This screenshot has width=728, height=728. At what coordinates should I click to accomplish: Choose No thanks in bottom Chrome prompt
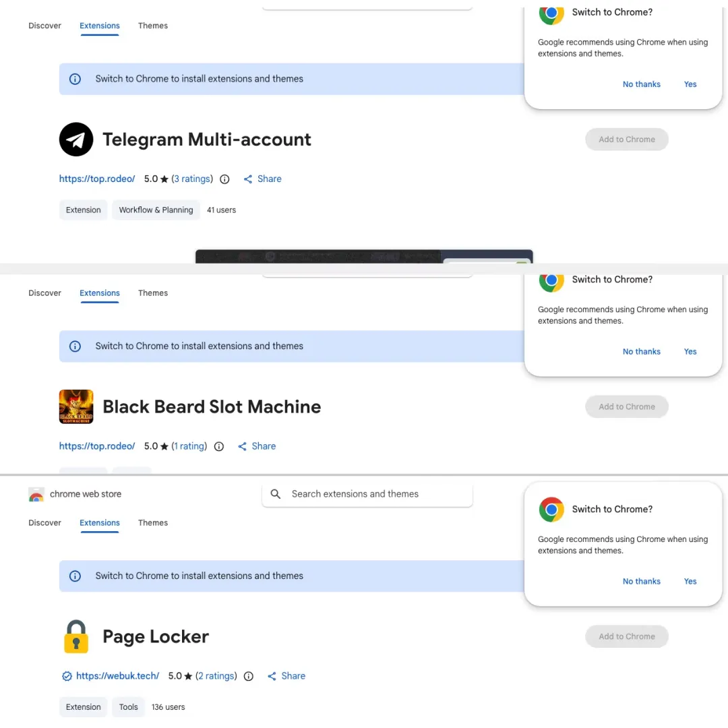pos(641,581)
